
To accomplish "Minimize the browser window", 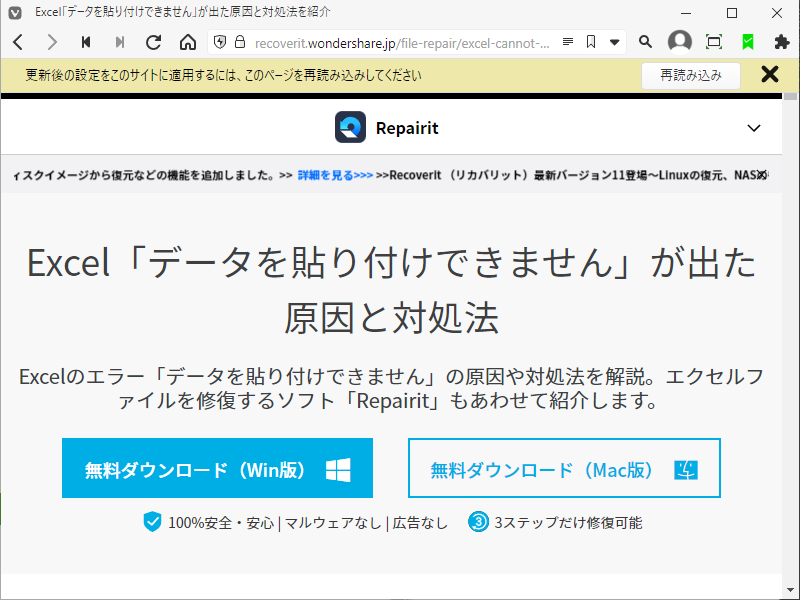I will [686, 13].
